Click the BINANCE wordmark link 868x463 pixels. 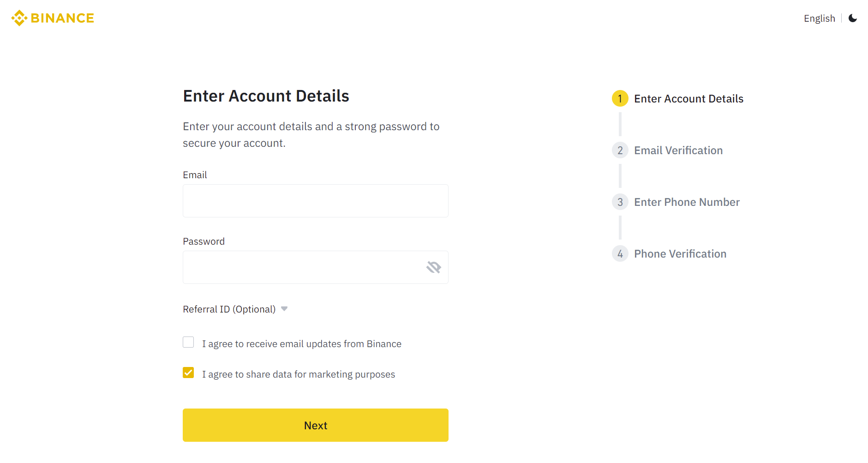point(62,18)
